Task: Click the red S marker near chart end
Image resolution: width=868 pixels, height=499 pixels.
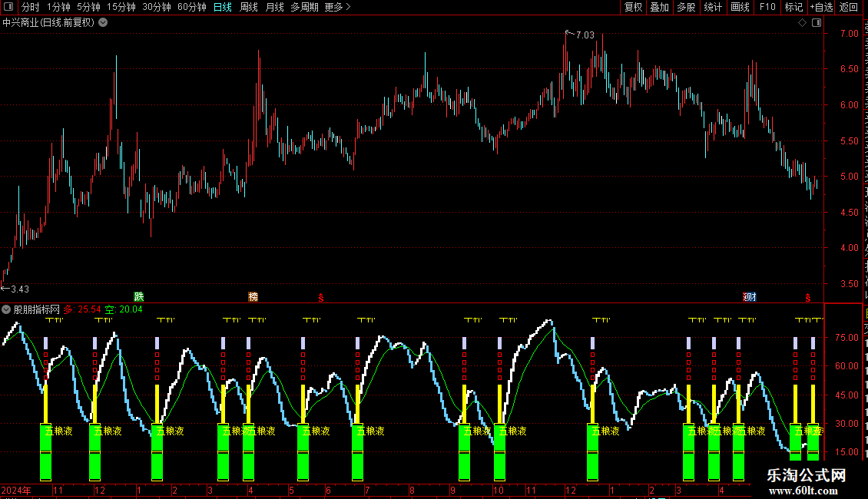Action: point(807,298)
